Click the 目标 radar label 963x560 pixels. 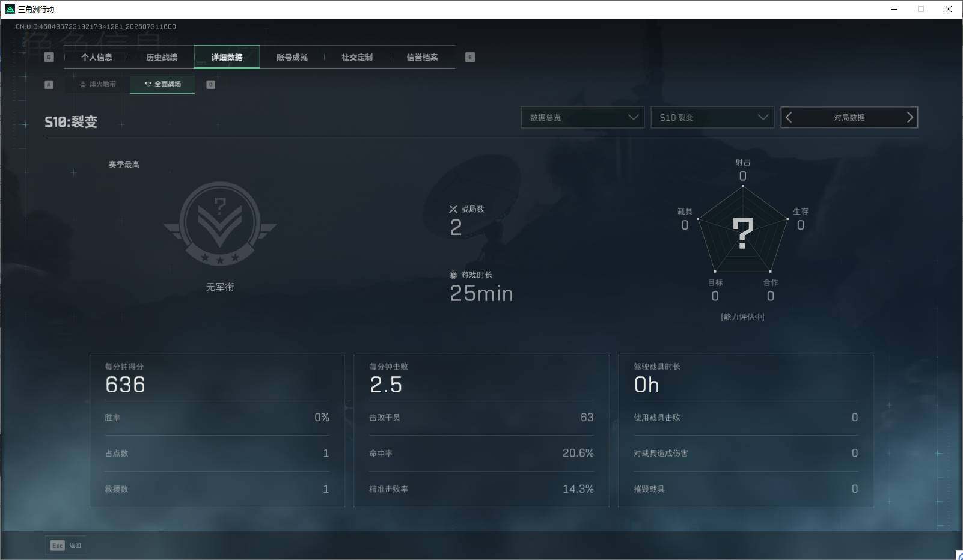click(x=715, y=282)
